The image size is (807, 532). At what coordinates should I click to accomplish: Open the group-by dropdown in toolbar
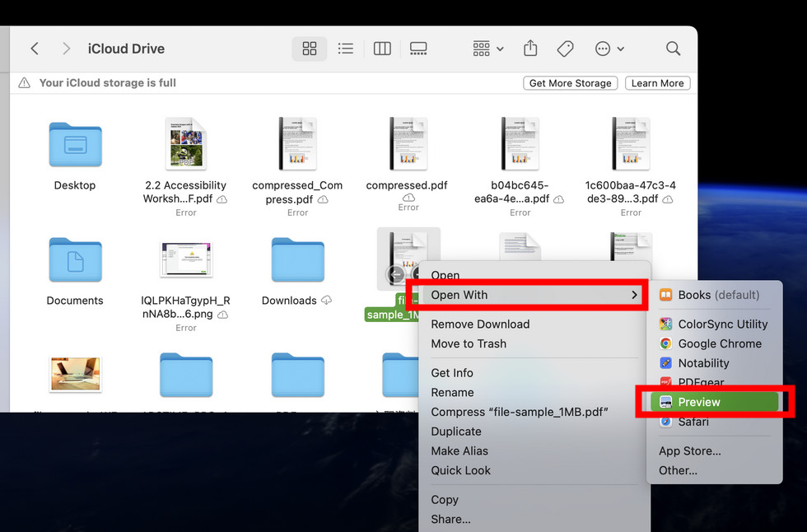tap(487, 49)
